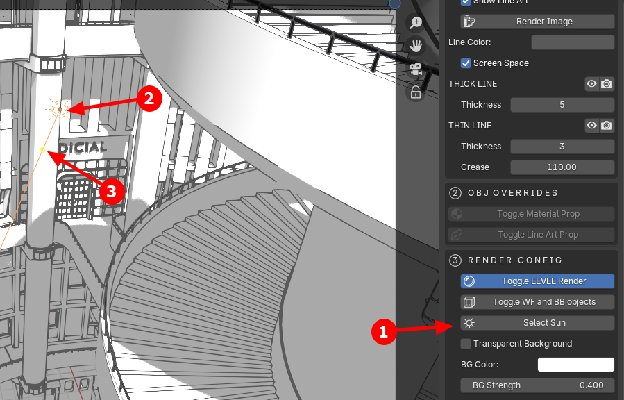Click the cube icon on Toggle WF button
Viewport: 624px width, 400px height.
pos(469,302)
